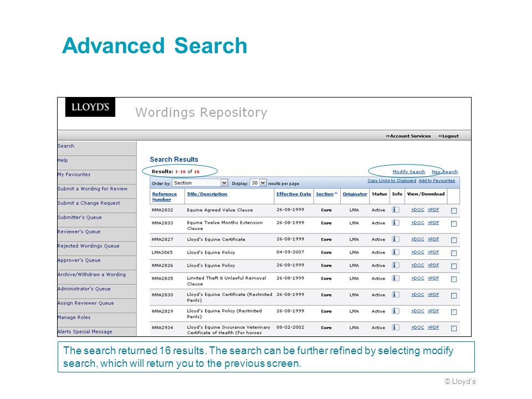Screen dimensions: 532x399
Task: Click Add to Favourites link
Action: tap(437, 181)
